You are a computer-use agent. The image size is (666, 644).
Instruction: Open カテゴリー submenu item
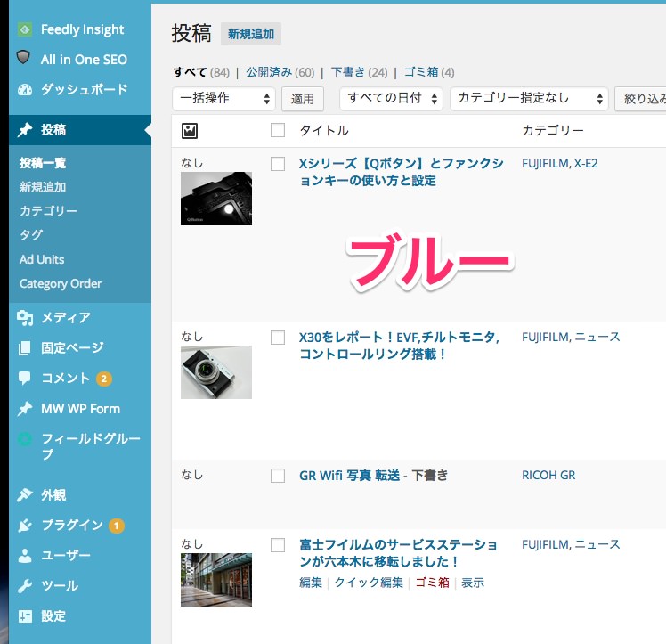[x=48, y=211]
